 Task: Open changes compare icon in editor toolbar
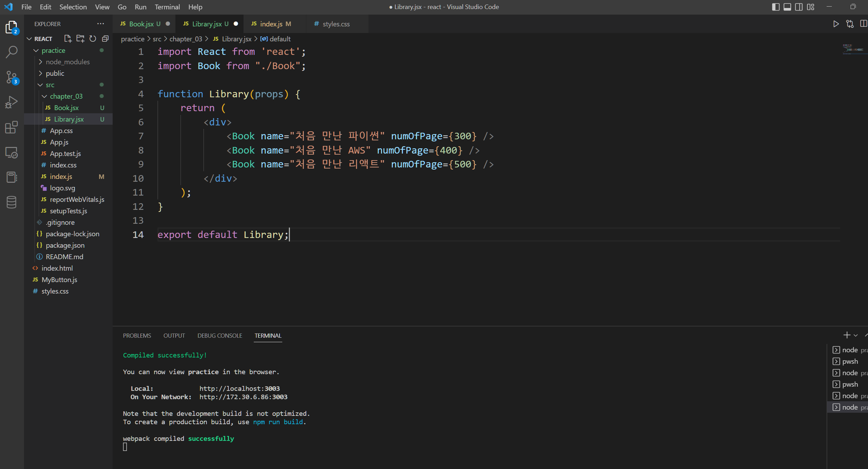point(850,24)
